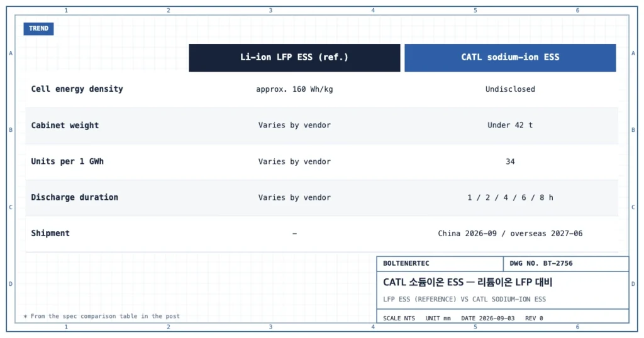
Task: Click the Cell energy density row label
Action: pos(77,89)
